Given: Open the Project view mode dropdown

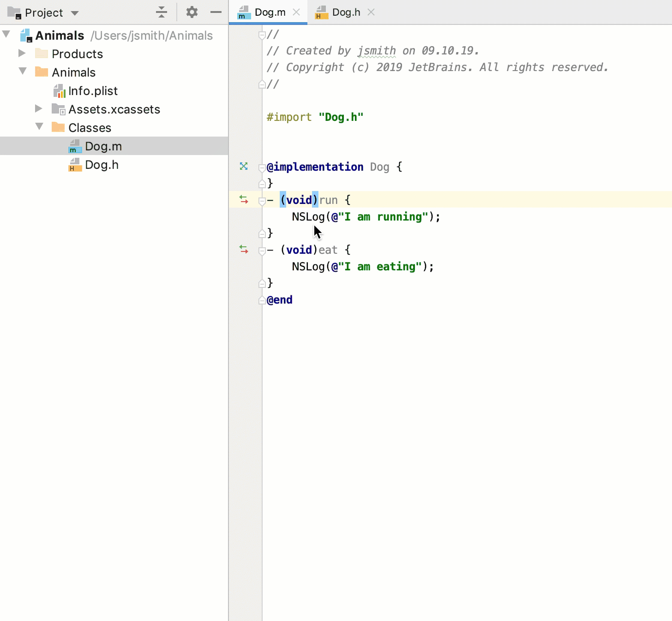Looking at the screenshot, I should click(x=75, y=12).
